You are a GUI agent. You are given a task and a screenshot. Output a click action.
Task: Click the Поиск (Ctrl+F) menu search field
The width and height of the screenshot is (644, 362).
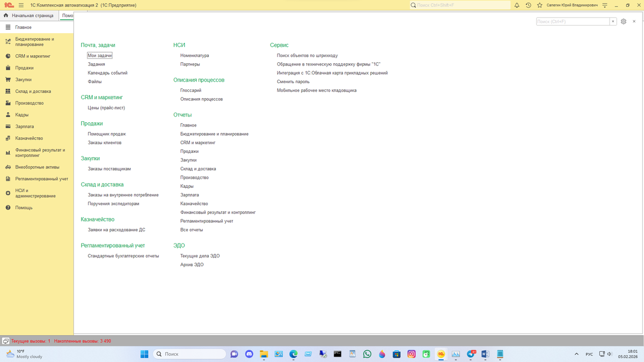click(x=573, y=21)
